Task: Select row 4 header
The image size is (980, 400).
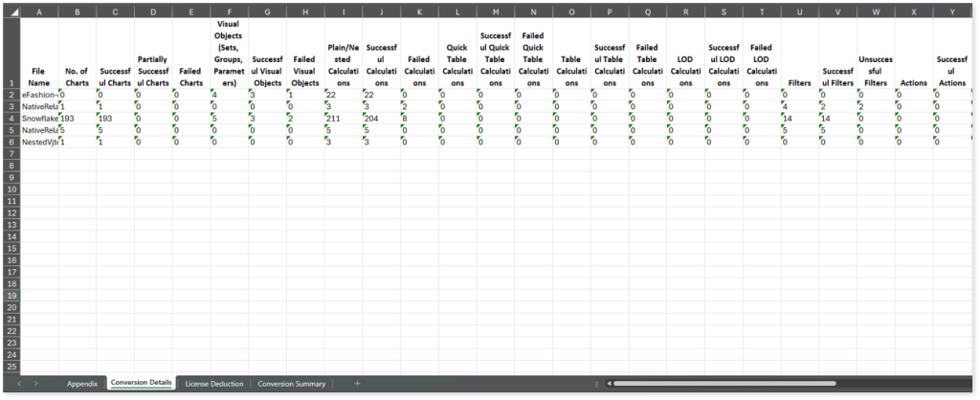Action: pyautogui.click(x=10, y=119)
